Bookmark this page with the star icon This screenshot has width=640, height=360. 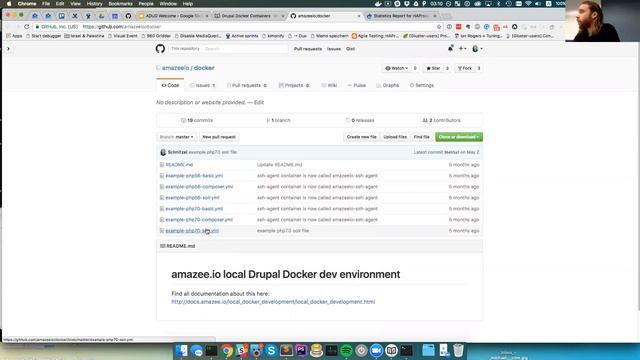pyautogui.click(x=439, y=27)
